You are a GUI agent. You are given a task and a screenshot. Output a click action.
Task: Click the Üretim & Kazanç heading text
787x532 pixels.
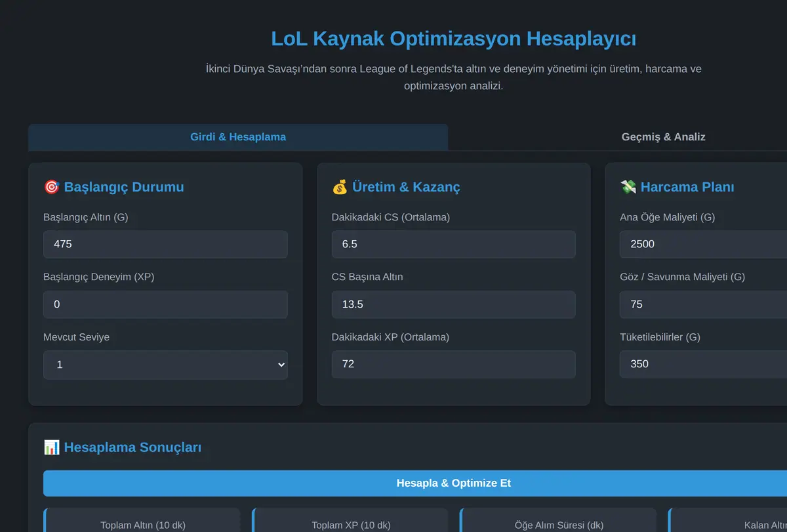[406, 187]
